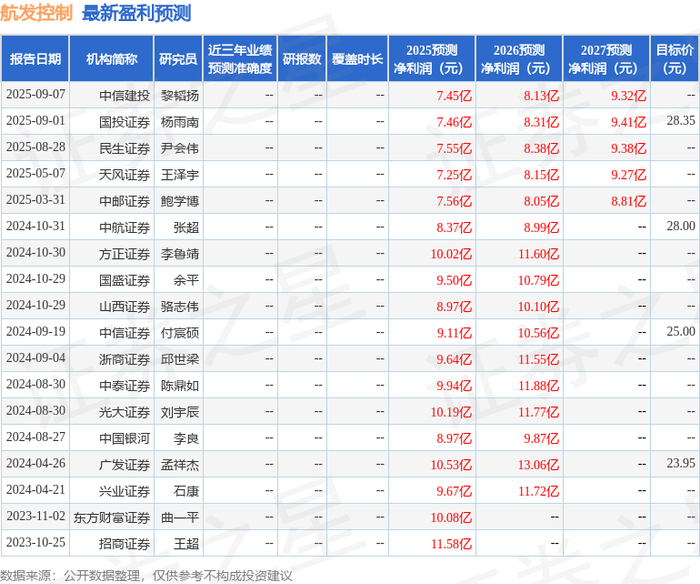Click institution 民生证券
700x584 pixels.
click(x=125, y=148)
